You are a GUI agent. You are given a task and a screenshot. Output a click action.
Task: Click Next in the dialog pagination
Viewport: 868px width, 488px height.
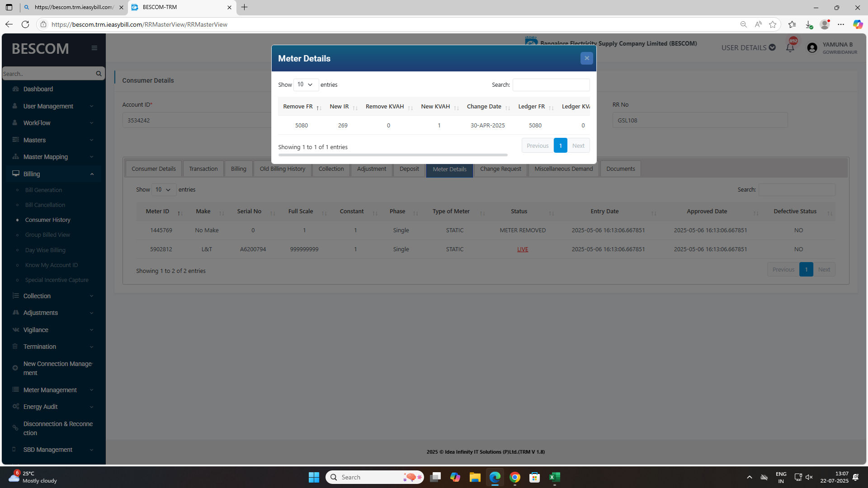click(578, 145)
